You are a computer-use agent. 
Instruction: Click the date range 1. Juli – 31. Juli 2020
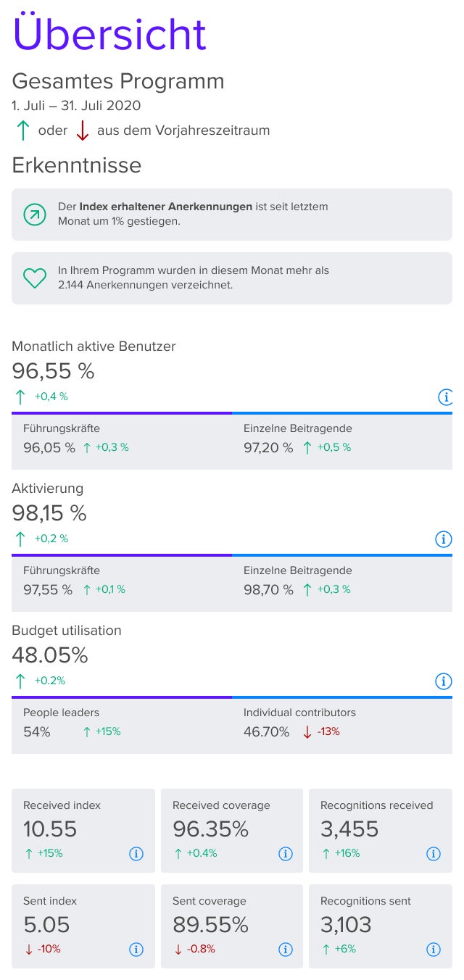(76, 106)
